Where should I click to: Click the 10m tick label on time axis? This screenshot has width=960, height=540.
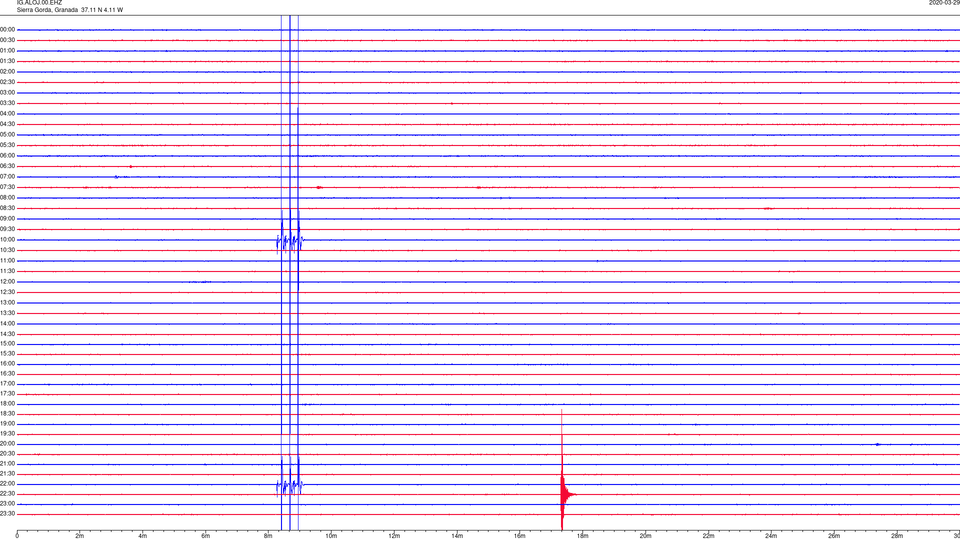331,536
